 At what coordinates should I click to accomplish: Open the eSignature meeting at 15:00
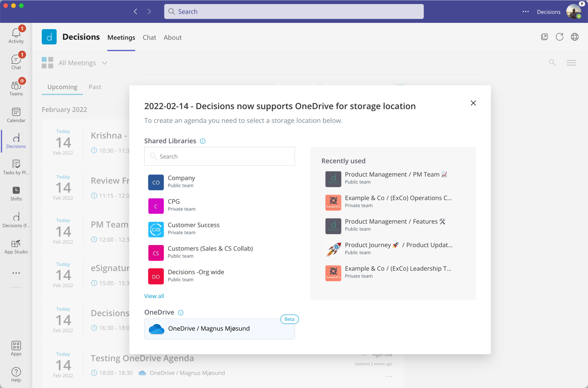click(x=110, y=268)
